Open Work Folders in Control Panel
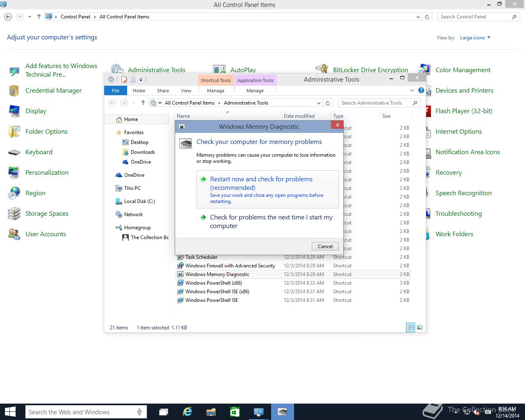525x420 pixels. (454, 234)
